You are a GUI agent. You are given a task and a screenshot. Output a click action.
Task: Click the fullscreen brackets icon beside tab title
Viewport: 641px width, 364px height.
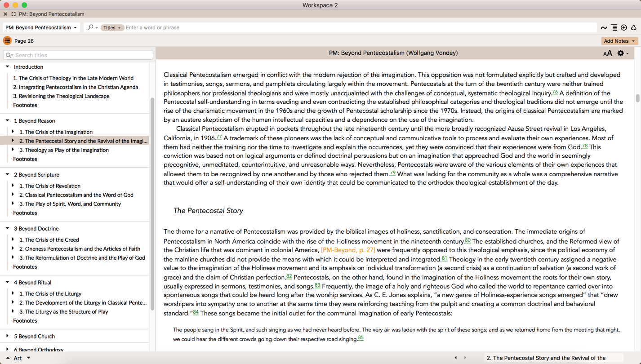pyautogui.click(x=13, y=14)
